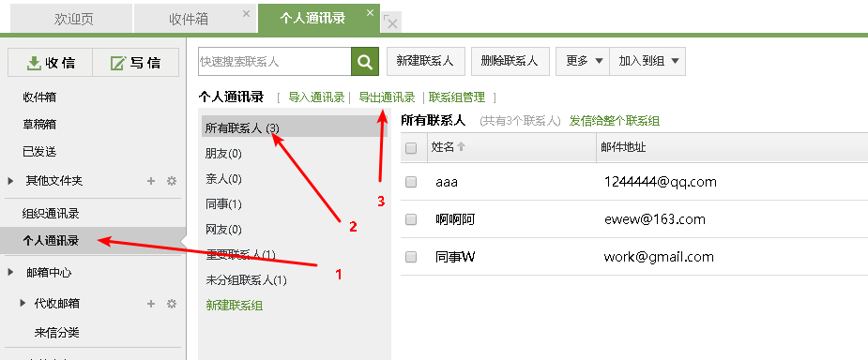Click 新建联系人 button

click(x=425, y=61)
